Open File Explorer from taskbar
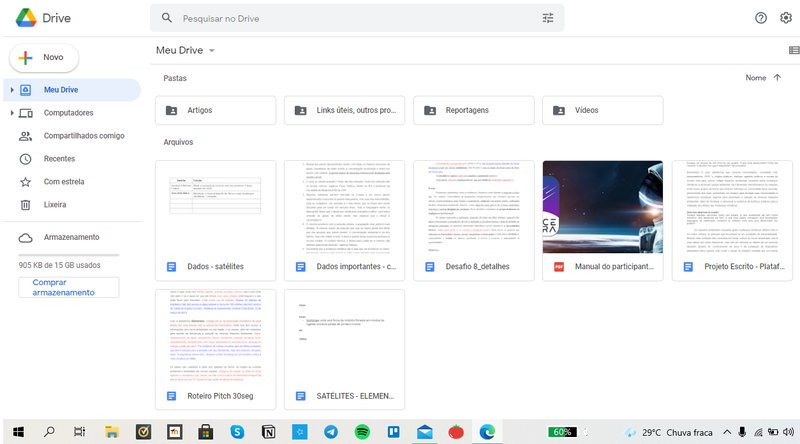800x444 pixels. [111, 432]
